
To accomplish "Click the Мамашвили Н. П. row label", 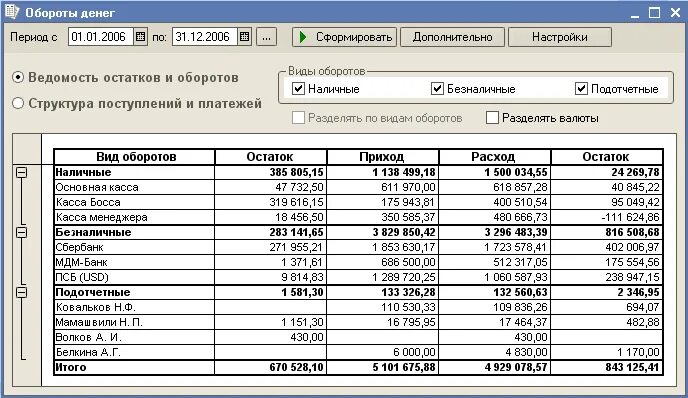I will click(x=99, y=322).
